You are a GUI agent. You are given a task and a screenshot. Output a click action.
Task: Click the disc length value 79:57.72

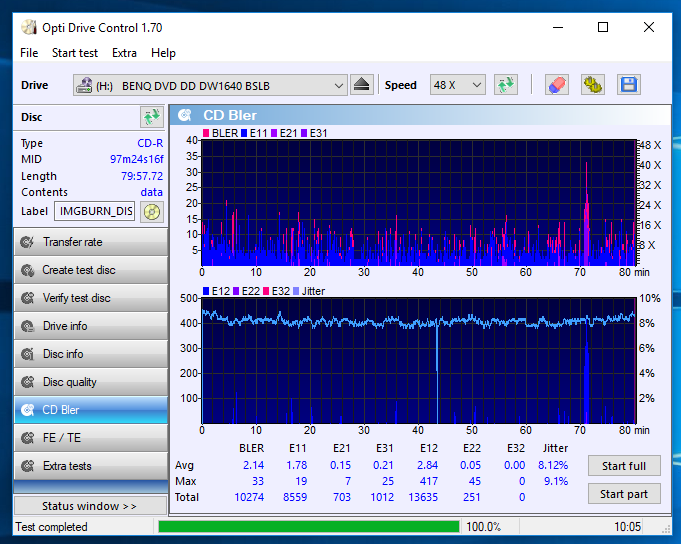tap(142, 176)
